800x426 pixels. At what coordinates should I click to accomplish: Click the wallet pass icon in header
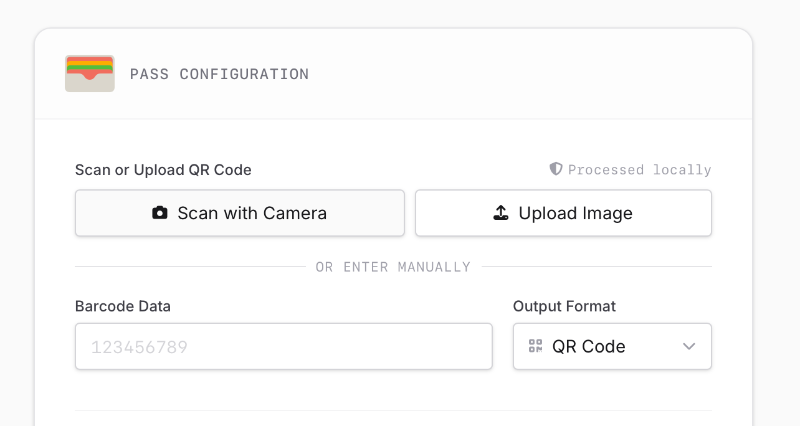(x=90, y=74)
